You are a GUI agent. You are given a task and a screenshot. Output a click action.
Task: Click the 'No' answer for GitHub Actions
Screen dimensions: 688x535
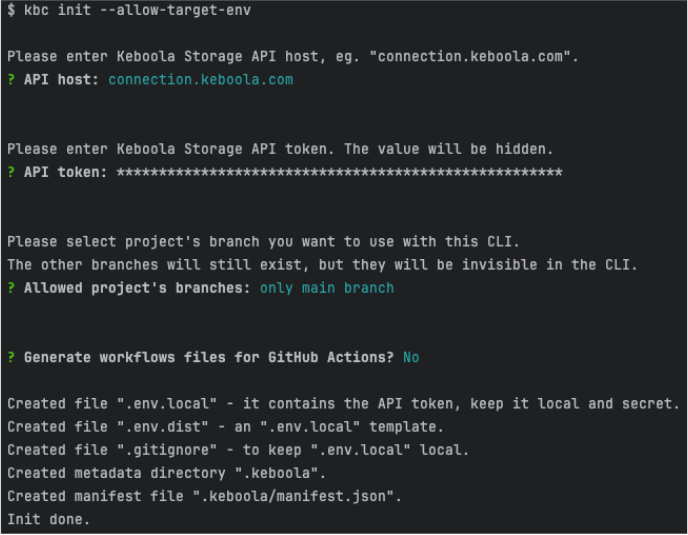click(411, 357)
